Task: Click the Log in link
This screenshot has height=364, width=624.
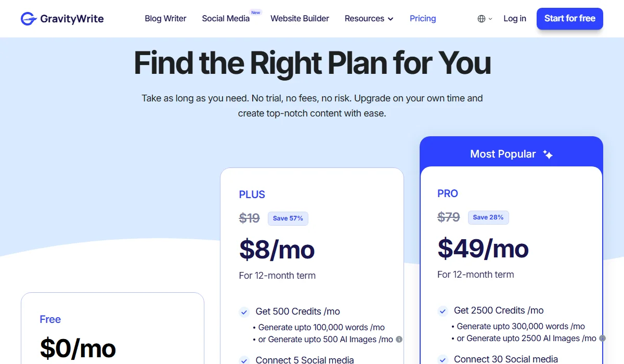Action: (x=514, y=18)
